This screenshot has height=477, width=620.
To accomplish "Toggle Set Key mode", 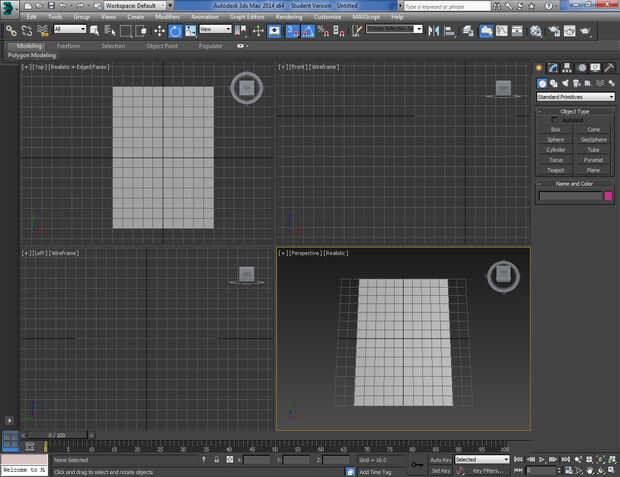I will [x=441, y=469].
